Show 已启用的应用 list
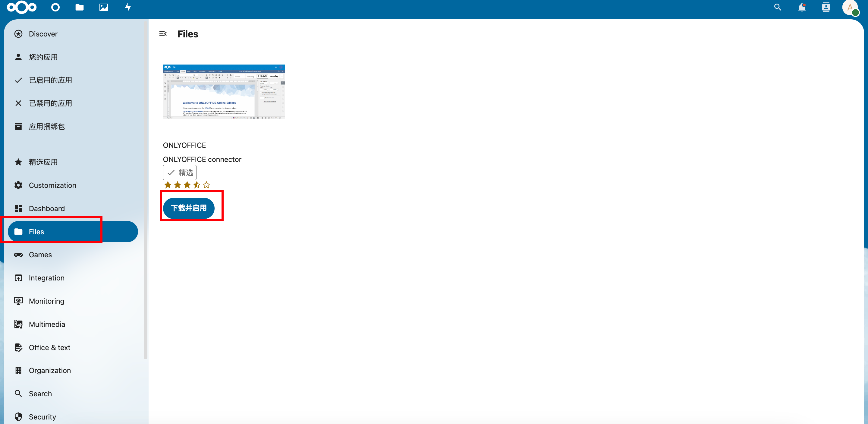The height and width of the screenshot is (424, 868). coord(73,80)
